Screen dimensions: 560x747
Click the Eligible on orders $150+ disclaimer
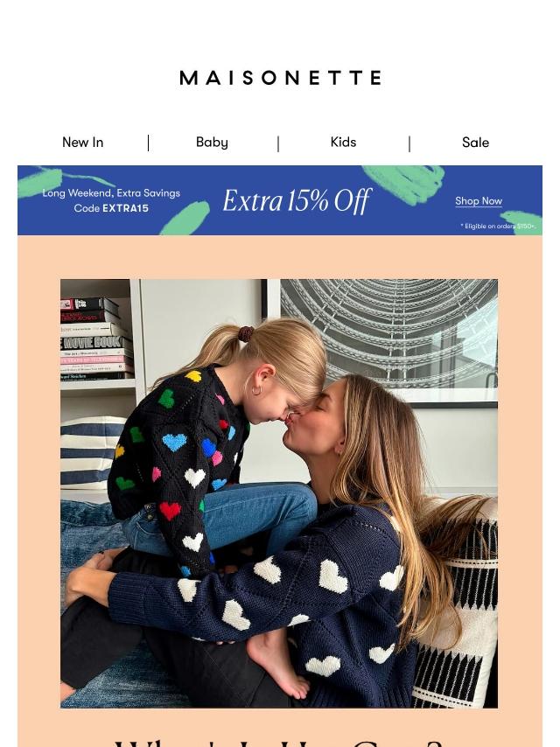(x=498, y=227)
